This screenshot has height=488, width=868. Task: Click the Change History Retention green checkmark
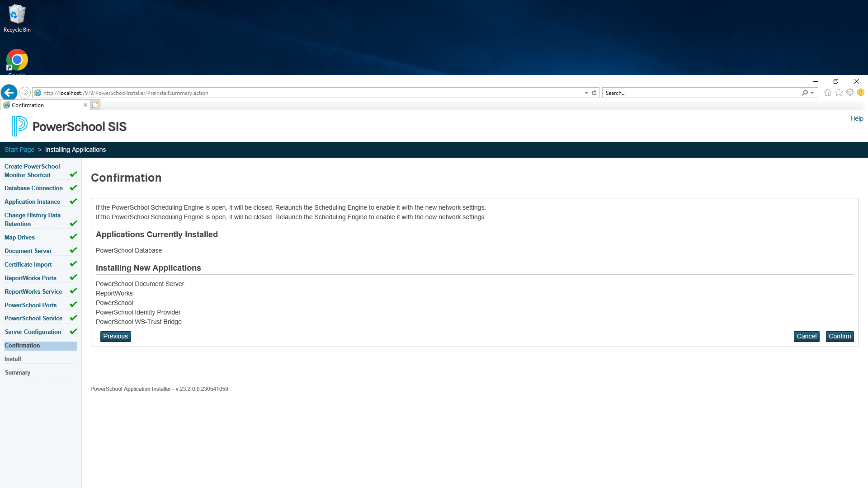73,224
